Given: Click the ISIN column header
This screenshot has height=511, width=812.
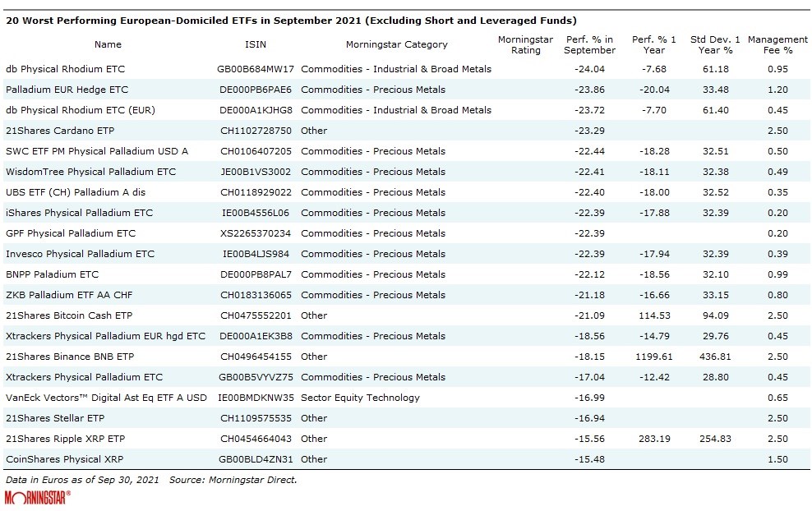Looking at the screenshot, I should tap(256, 44).
